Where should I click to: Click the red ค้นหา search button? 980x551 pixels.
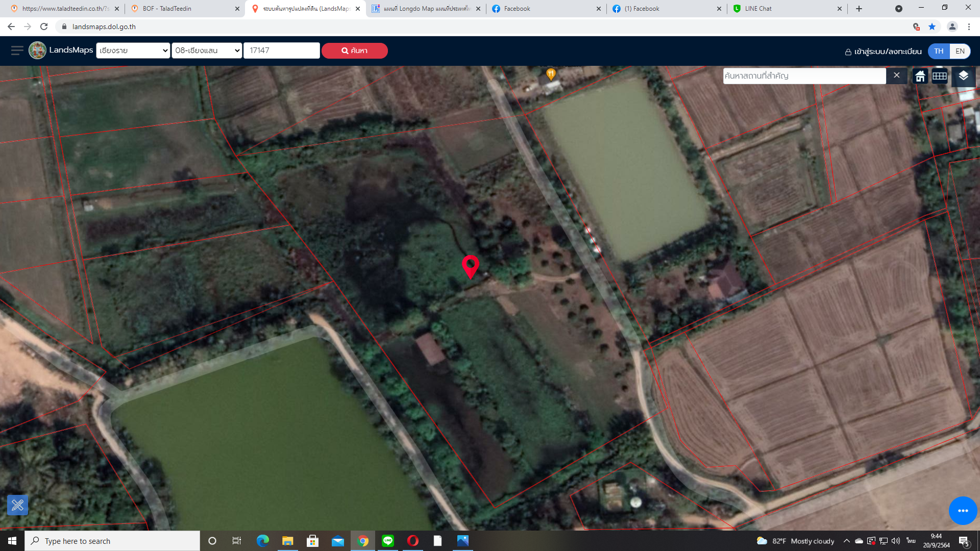[x=354, y=51]
